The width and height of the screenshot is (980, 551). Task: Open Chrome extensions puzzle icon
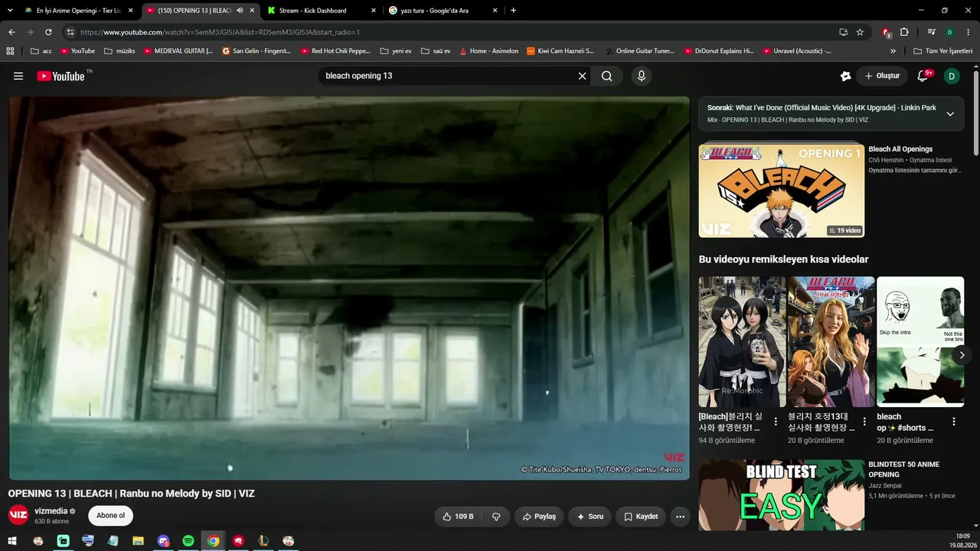tap(904, 32)
